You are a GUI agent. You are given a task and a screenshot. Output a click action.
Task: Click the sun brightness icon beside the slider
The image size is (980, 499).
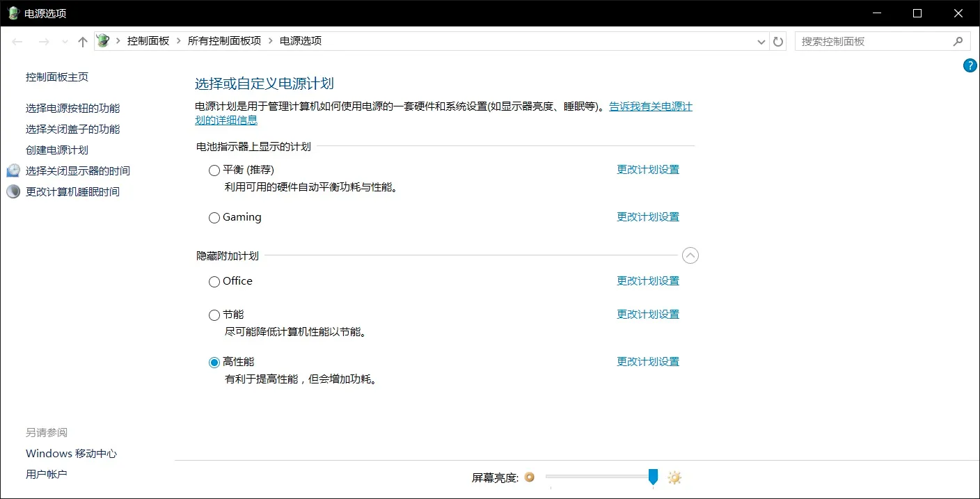[674, 477]
